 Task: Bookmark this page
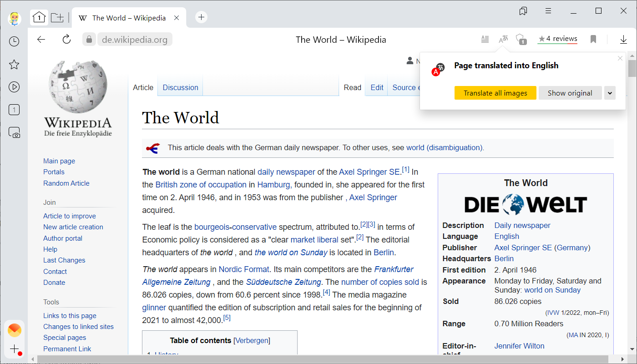coord(593,40)
